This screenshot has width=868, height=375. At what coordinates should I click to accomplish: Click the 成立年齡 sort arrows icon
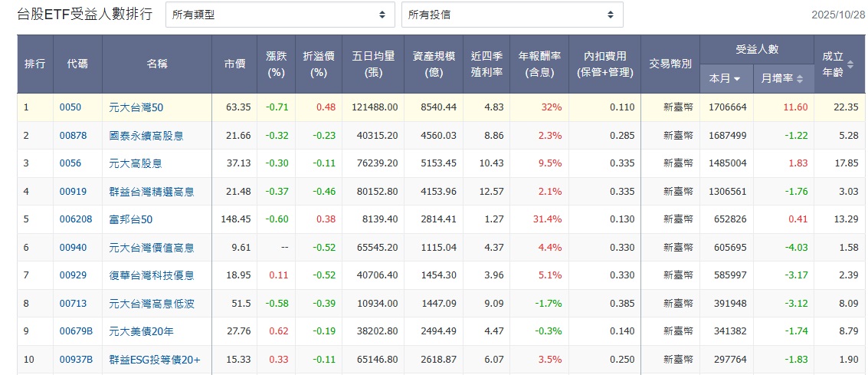coord(850,64)
